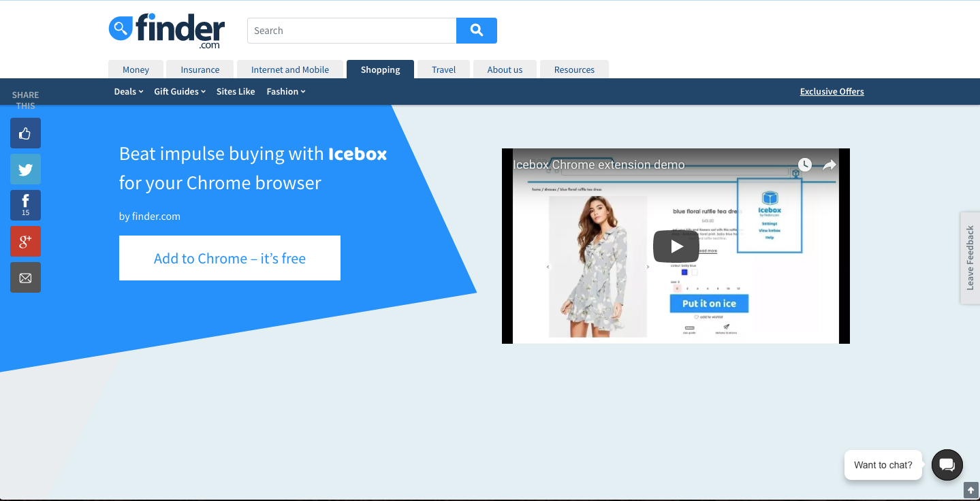Image resolution: width=980 pixels, height=501 pixels.
Task: Click the back-to-top arrow icon
Action: [x=971, y=490]
